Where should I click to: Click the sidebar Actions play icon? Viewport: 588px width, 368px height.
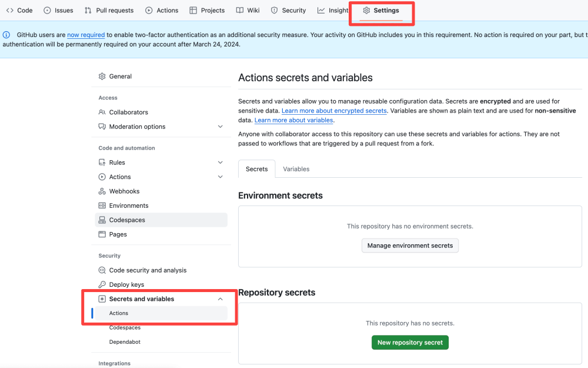(102, 177)
